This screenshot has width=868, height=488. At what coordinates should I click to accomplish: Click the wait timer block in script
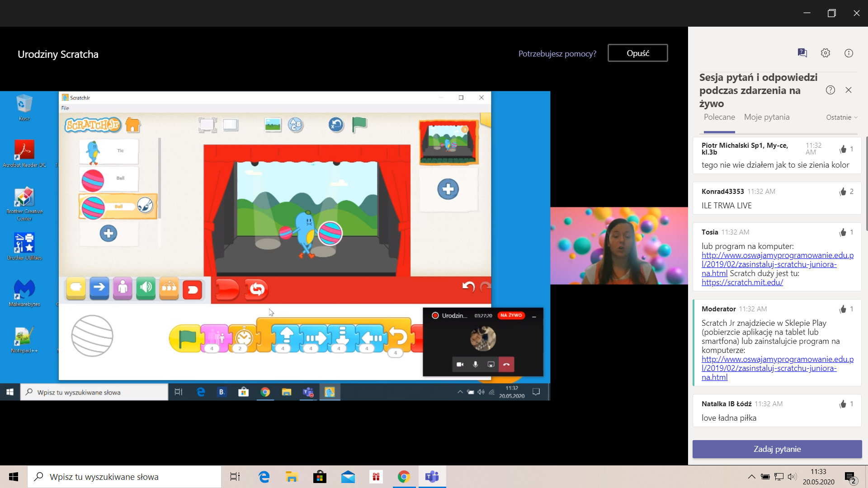click(x=243, y=338)
